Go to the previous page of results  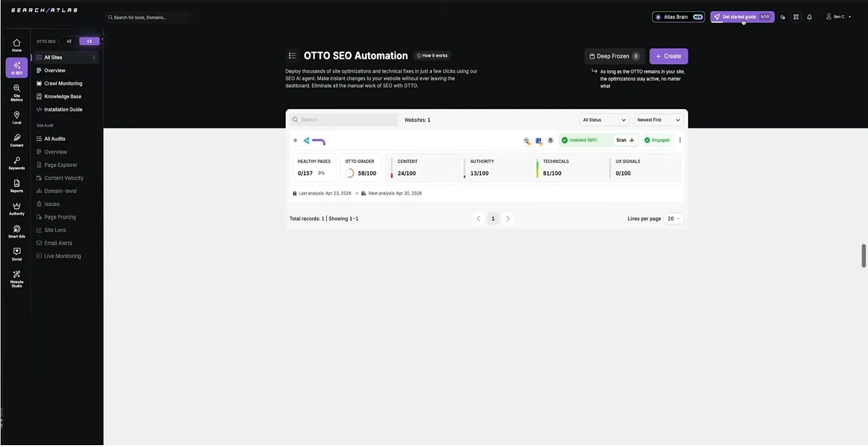(x=478, y=218)
